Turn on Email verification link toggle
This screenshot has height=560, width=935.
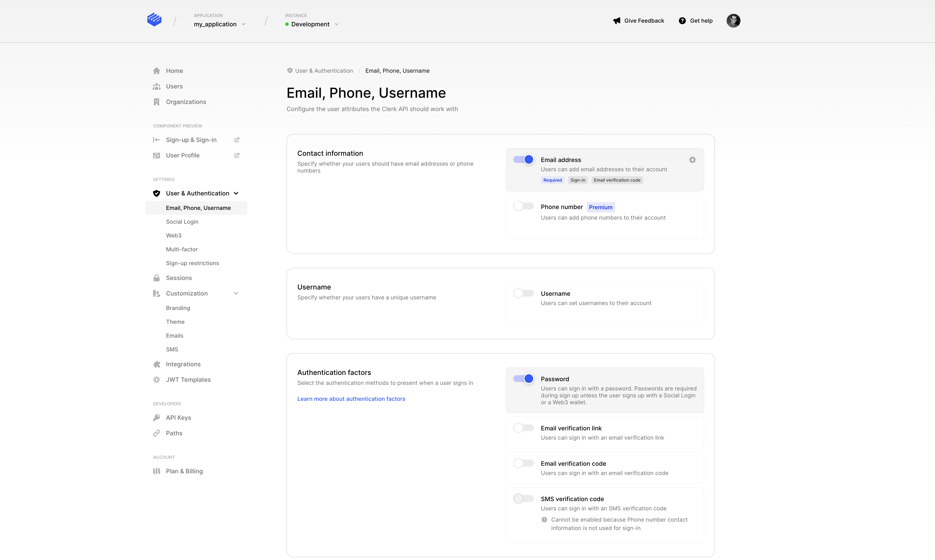point(523,428)
